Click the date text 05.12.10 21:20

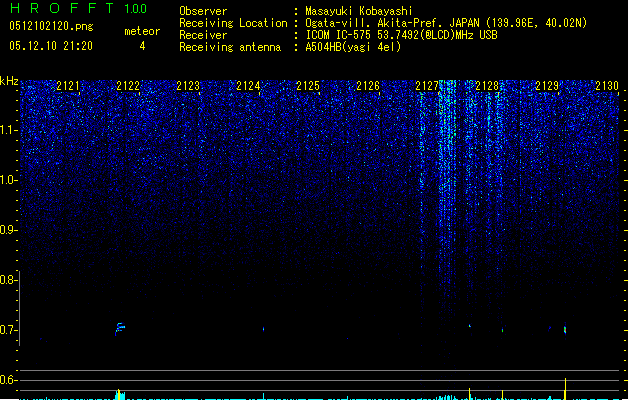51,46
